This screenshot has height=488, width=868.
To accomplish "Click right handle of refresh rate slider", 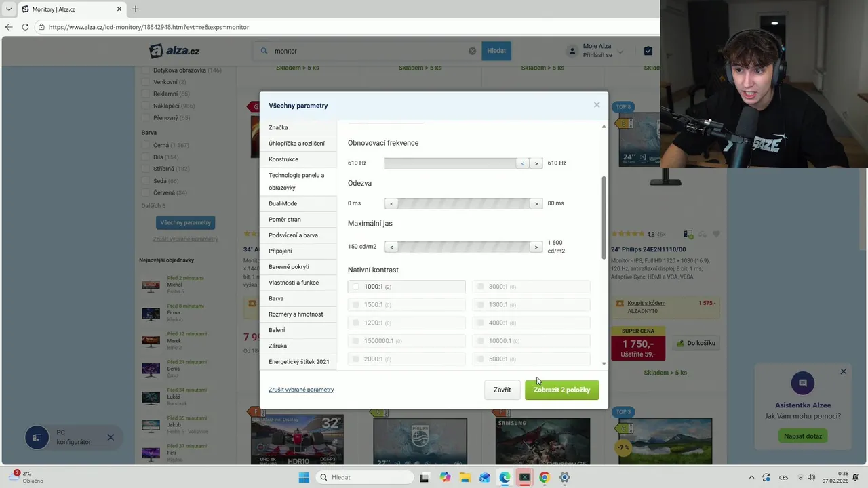I will 536,163.
